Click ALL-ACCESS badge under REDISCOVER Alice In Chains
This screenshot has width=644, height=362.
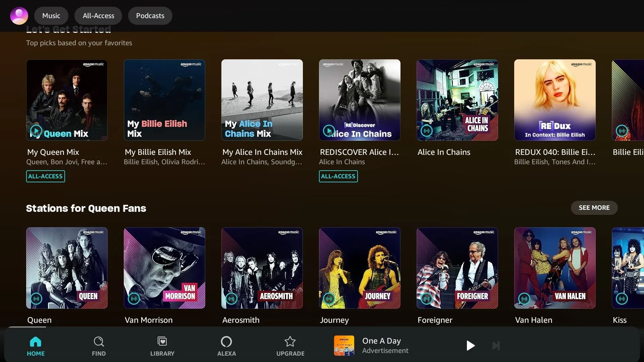[338, 176]
